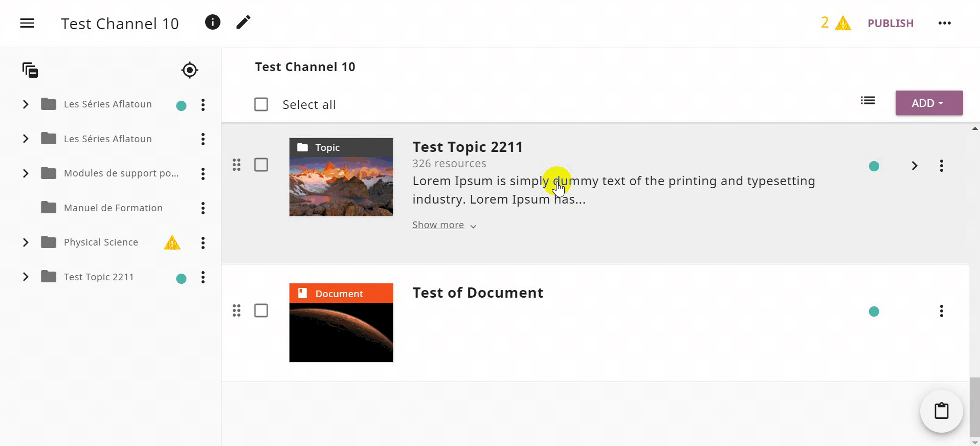Click the 326 resources text
Screen dimensions: 980x446
tap(449, 164)
